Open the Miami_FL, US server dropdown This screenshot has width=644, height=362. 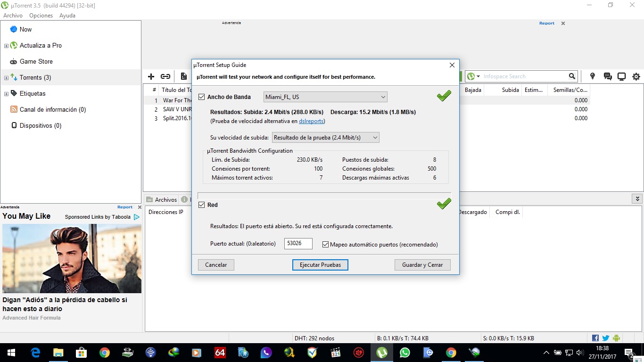325,97
